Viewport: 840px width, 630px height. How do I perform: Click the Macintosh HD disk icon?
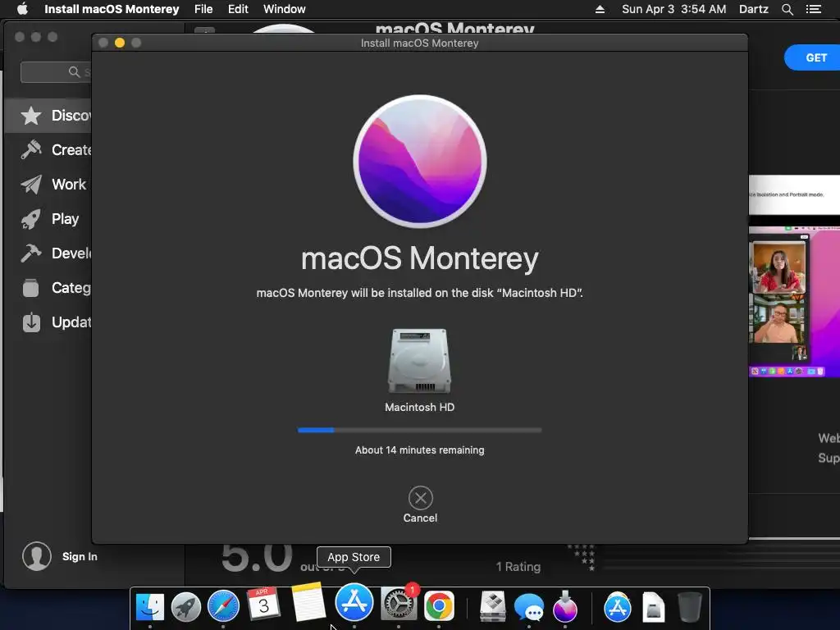click(419, 361)
